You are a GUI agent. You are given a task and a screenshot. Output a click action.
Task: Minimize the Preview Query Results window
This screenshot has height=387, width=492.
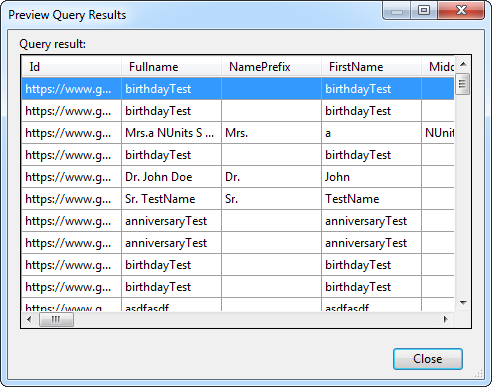pos(397,11)
